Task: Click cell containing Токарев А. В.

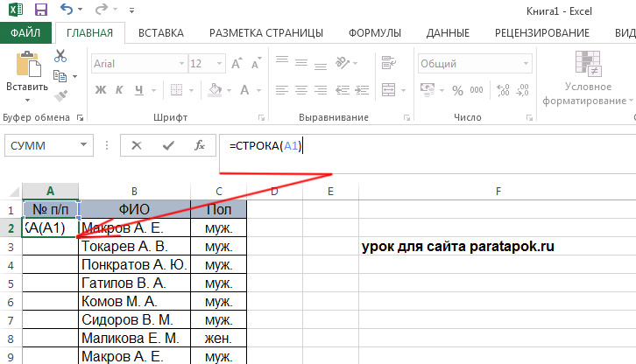Action: (x=134, y=247)
